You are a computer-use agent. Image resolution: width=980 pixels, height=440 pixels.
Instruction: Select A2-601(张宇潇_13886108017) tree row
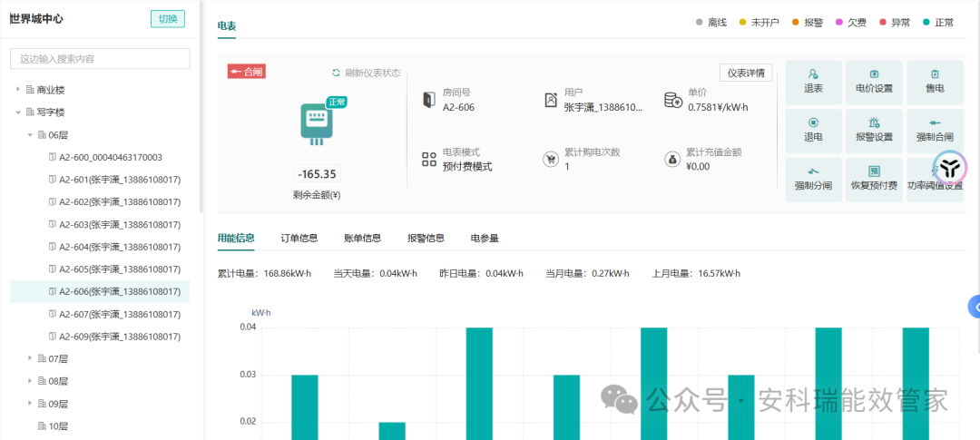pos(100,180)
